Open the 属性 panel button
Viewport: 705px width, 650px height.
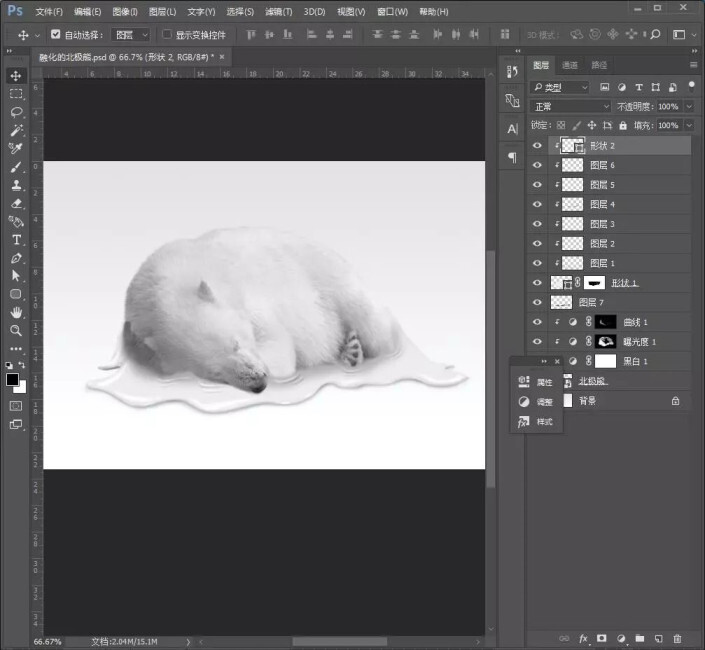pos(536,382)
